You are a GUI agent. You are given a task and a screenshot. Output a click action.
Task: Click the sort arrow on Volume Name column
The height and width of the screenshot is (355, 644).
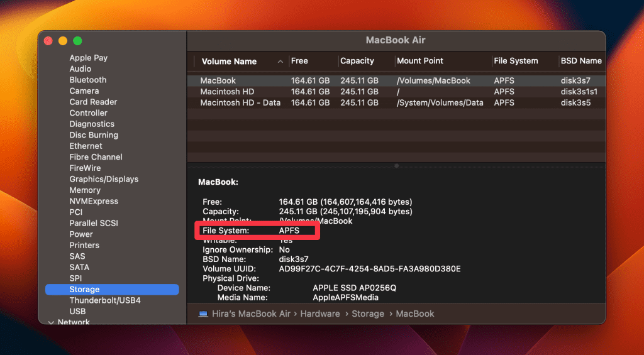click(279, 62)
